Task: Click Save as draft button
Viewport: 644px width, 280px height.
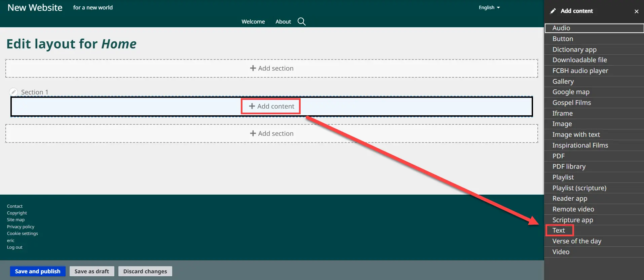Action: point(91,271)
